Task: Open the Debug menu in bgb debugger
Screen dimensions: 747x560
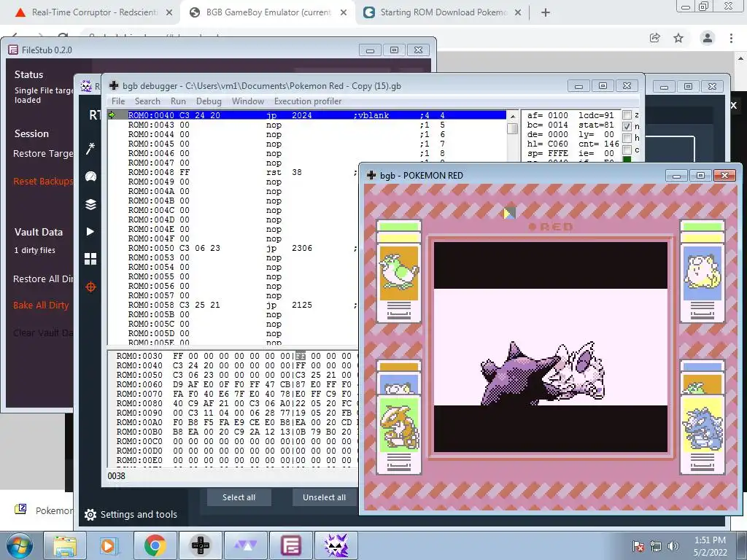Action: pyautogui.click(x=209, y=101)
